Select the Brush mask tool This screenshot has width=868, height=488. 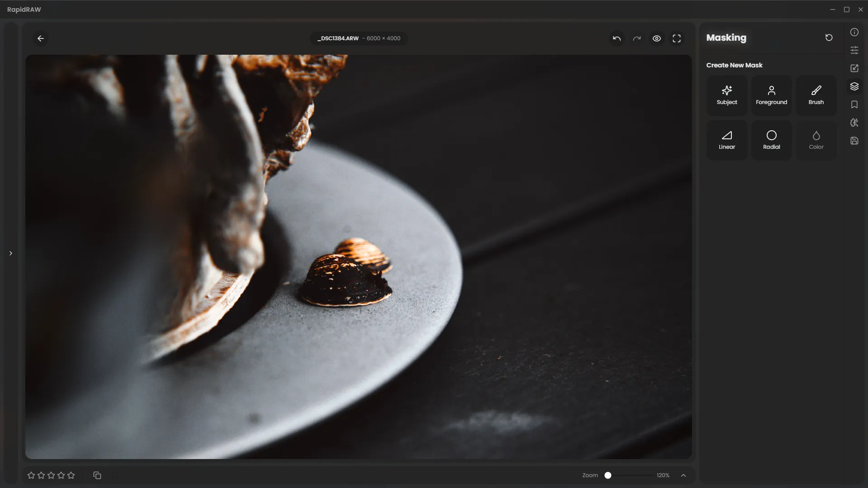816,95
